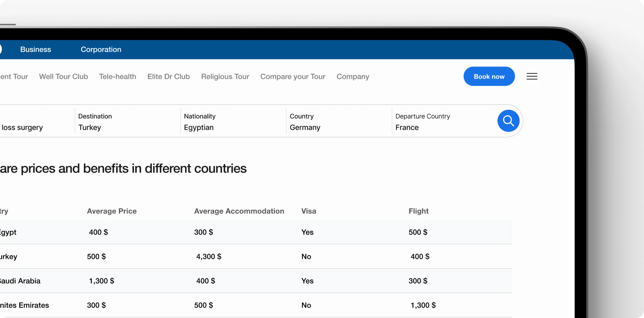The width and height of the screenshot is (644, 318).
Task: Open the Well Tour Club menu
Action: pyautogui.click(x=63, y=77)
